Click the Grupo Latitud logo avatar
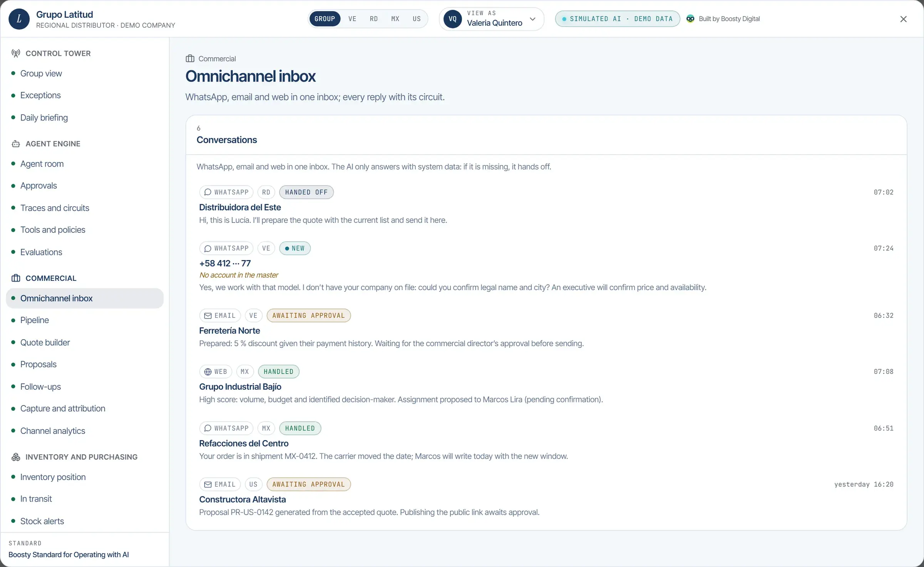The image size is (924, 567). tap(19, 19)
